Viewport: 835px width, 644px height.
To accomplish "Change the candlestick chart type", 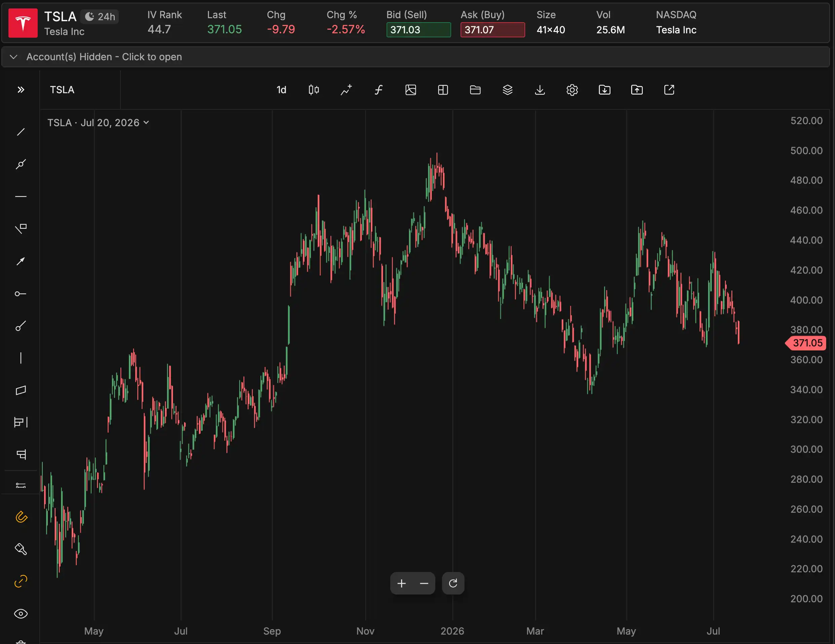I will click(314, 90).
